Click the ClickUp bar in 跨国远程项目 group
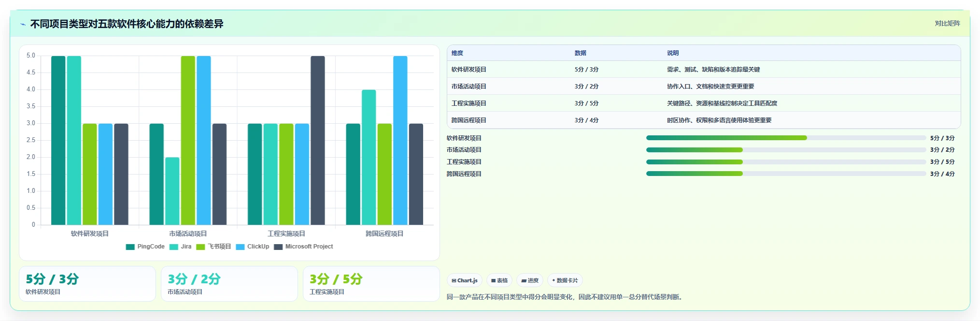This screenshot has width=980, height=321. click(400, 140)
